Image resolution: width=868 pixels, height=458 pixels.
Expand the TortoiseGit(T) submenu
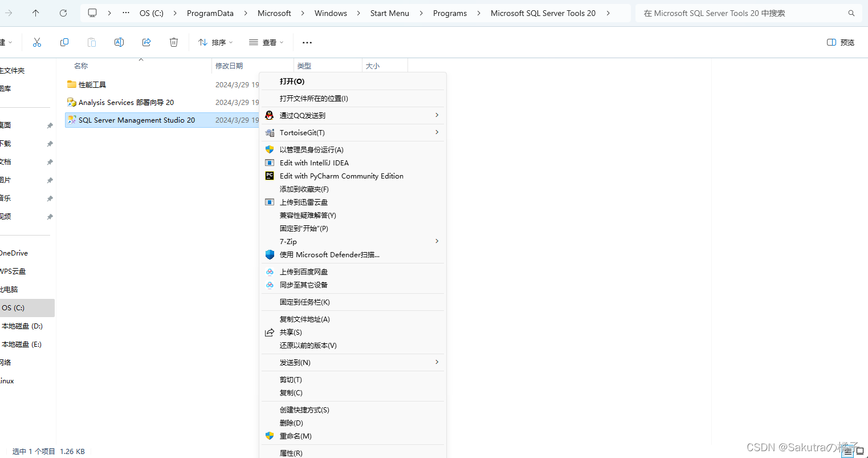pyautogui.click(x=437, y=132)
